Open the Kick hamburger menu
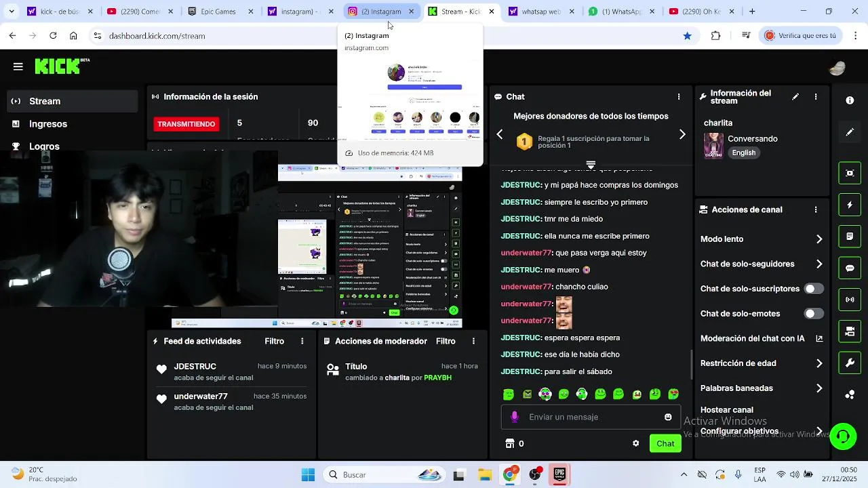This screenshot has height=488, width=868. click(18, 66)
